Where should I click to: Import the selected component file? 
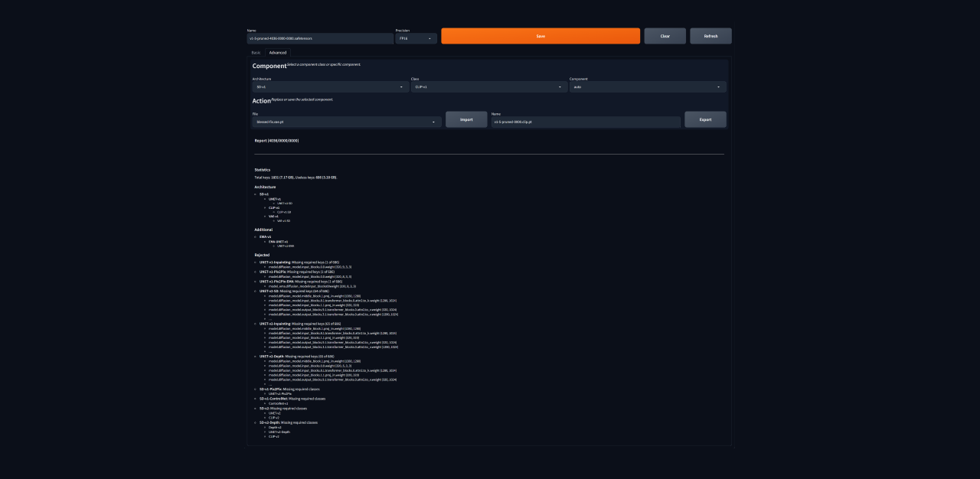click(x=466, y=119)
